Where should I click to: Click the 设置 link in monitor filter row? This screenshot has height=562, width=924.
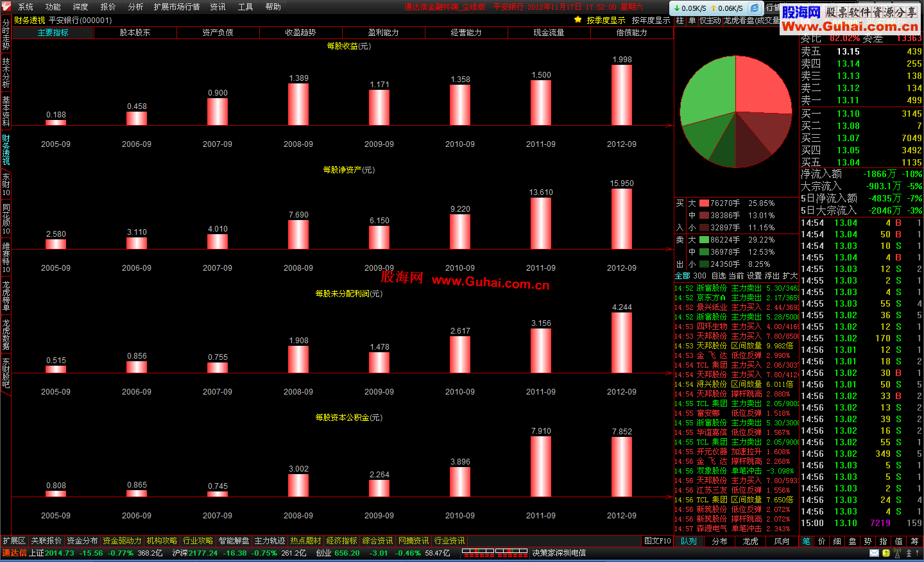[754, 276]
